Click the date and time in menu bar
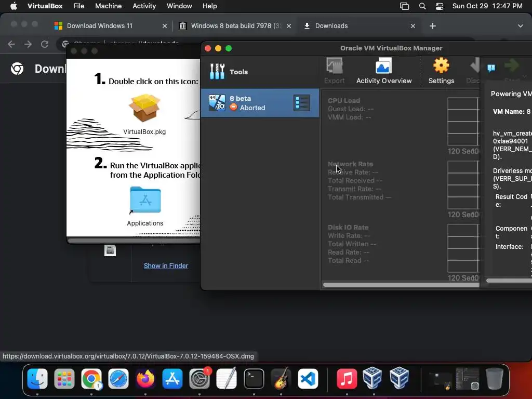The height and width of the screenshot is (399, 532). pos(487,6)
